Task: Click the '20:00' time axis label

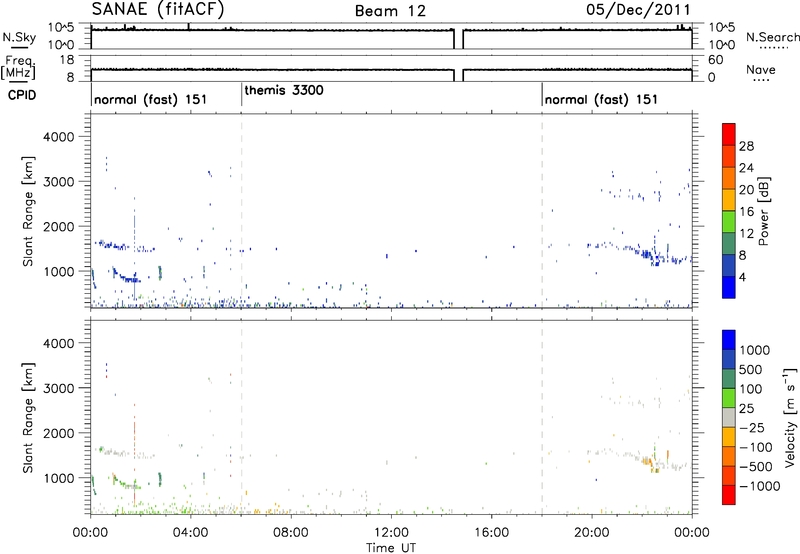Action: tap(591, 533)
